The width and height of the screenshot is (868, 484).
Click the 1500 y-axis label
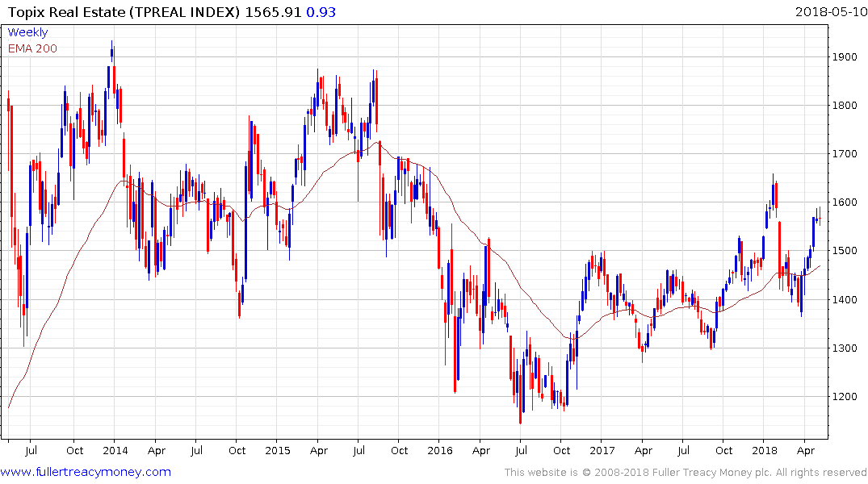[845, 251]
